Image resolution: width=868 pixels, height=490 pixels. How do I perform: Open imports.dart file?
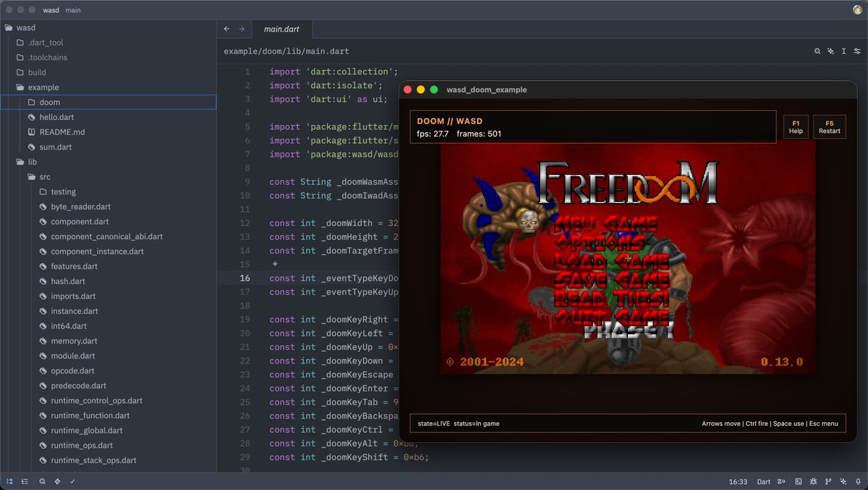[x=109, y=296]
